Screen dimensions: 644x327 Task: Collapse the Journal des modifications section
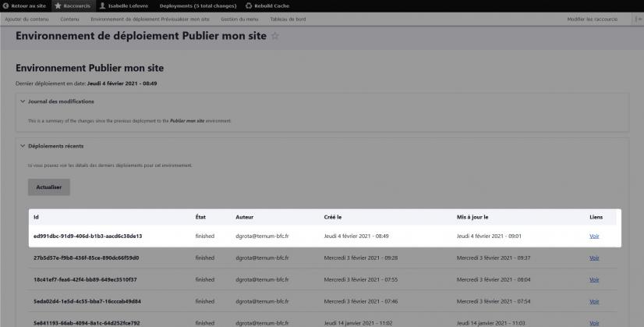click(22, 101)
